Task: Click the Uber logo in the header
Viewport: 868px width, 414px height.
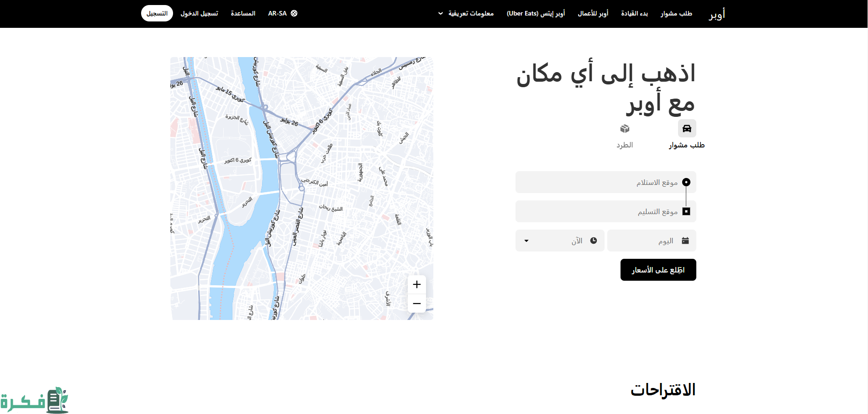Action: [x=717, y=14]
